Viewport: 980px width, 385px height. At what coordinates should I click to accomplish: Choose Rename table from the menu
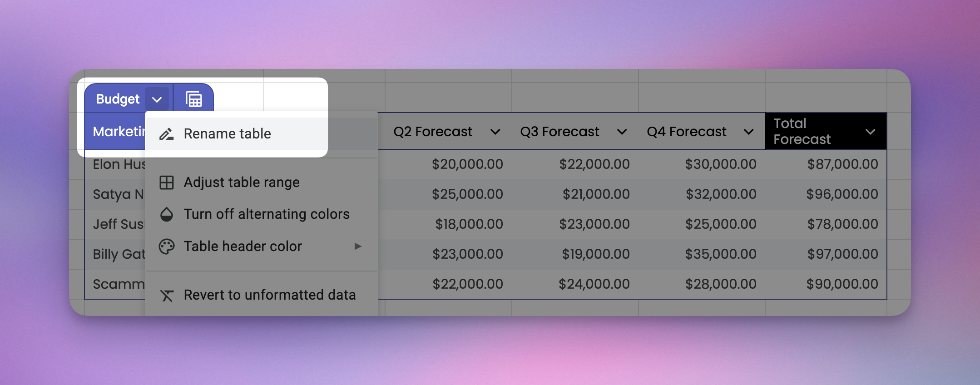click(x=227, y=134)
